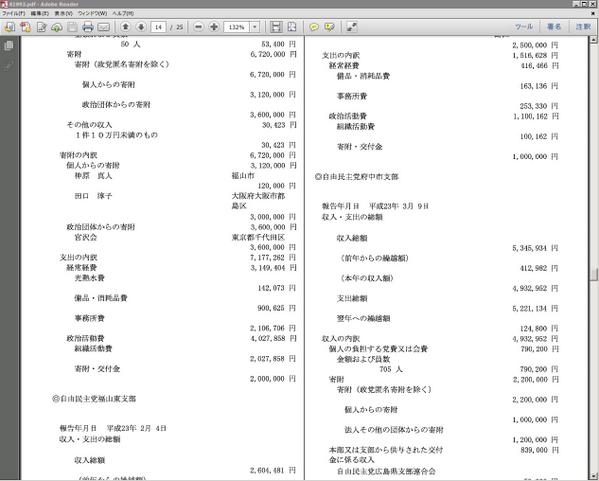This screenshot has width=599, height=481.
Task: Click the name 田口 操子
Action: (93, 196)
